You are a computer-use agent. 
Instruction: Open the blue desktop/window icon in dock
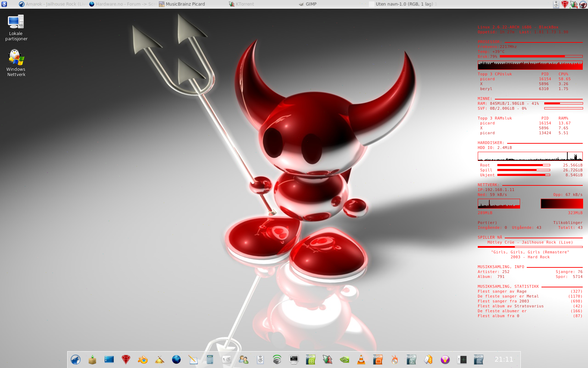point(109,360)
